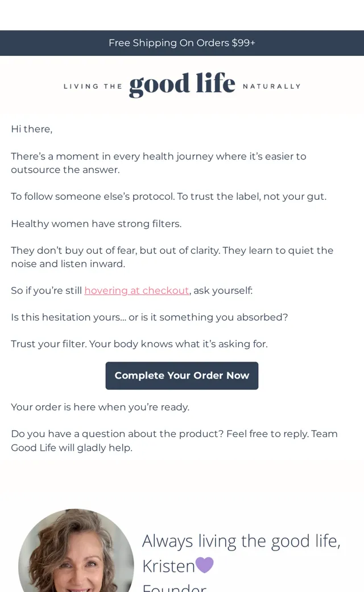Click the NATURALLY text in header
The width and height of the screenshot is (364, 592).
click(x=272, y=87)
